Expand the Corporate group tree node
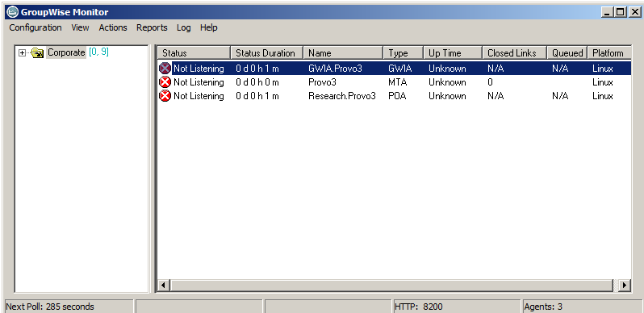The height and width of the screenshot is (313, 644). click(x=22, y=53)
